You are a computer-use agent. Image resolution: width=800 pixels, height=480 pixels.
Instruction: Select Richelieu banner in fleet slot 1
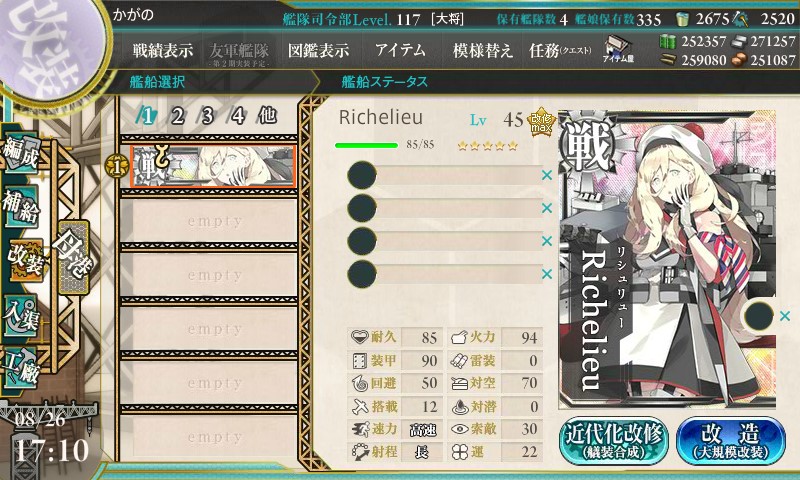click(x=213, y=166)
